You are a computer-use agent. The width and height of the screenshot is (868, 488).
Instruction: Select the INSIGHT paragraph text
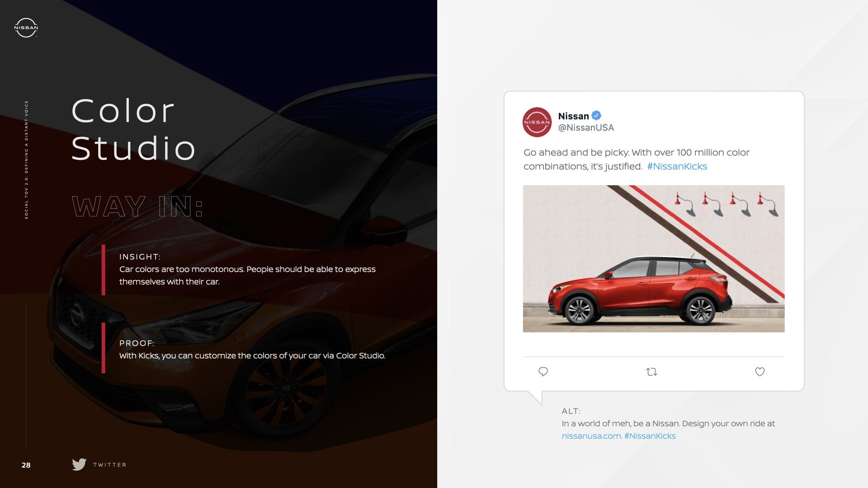tap(247, 275)
